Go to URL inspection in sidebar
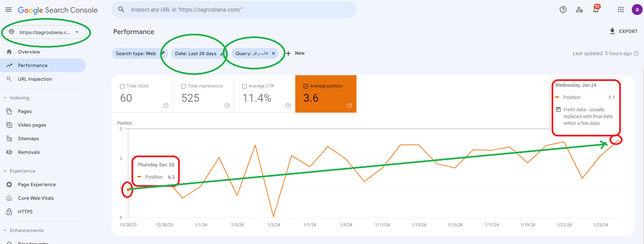 click(35, 79)
